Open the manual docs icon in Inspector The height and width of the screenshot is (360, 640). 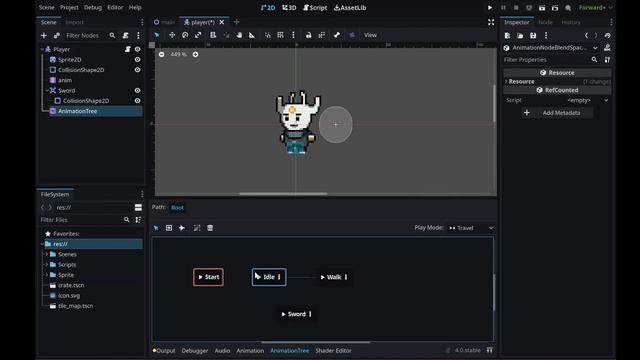(607, 48)
